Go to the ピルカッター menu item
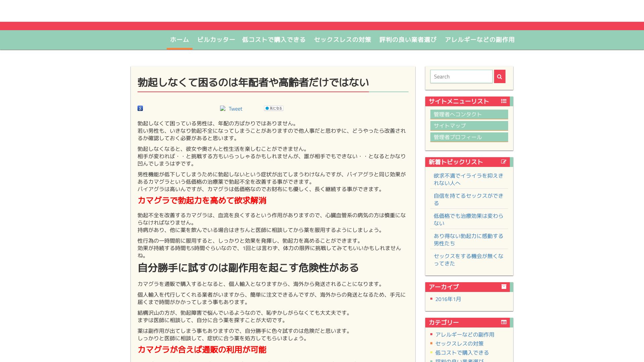 (x=216, y=40)
